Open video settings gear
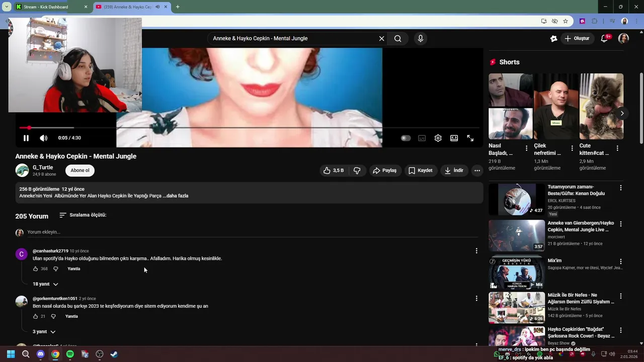Image resolution: width=644 pixels, height=362 pixels. (x=438, y=138)
